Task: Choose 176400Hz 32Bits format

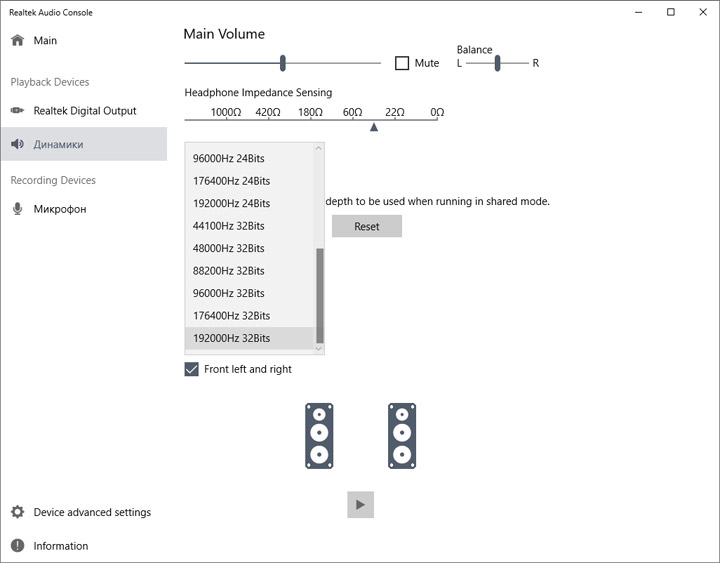Action: (249, 316)
